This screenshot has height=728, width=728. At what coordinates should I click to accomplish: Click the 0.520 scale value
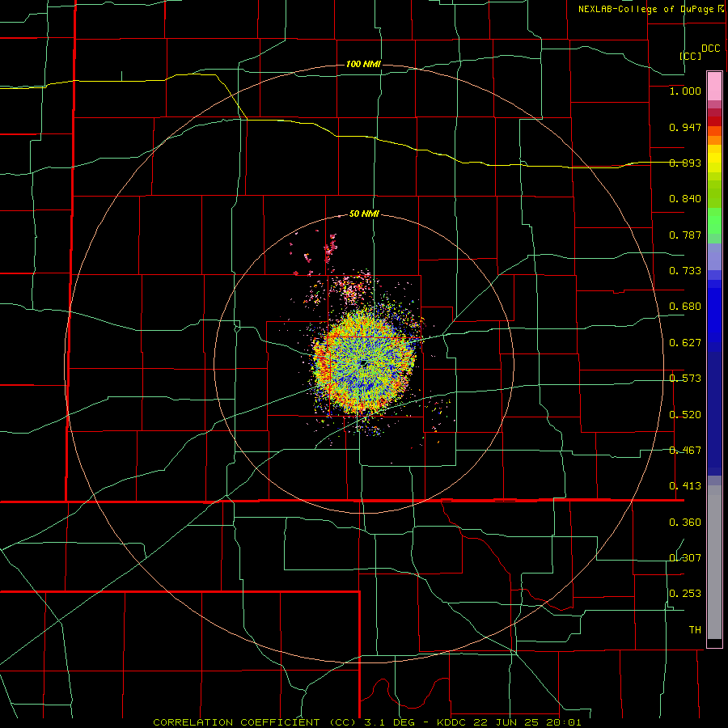tap(685, 415)
